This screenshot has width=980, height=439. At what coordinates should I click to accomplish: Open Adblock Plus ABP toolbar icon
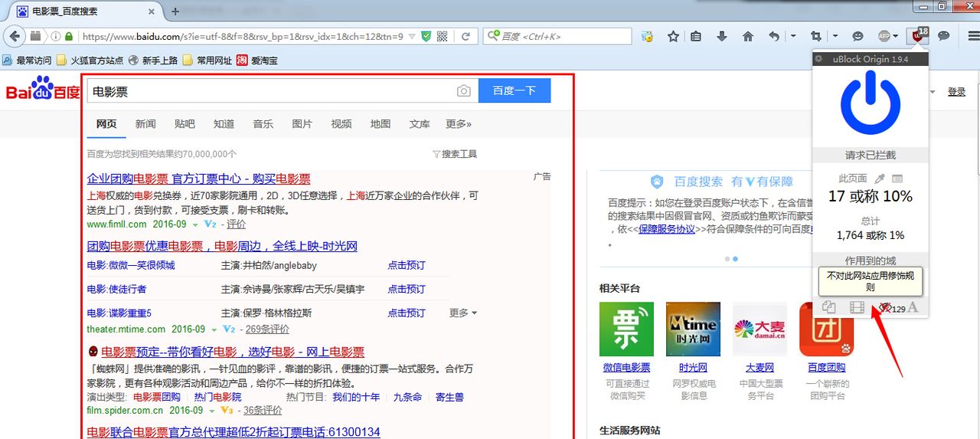click(x=884, y=36)
